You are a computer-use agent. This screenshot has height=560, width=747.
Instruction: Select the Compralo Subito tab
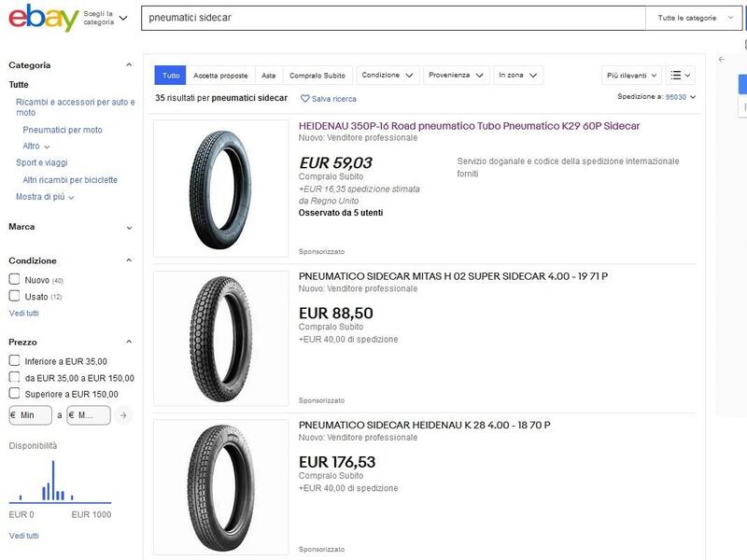(x=317, y=76)
